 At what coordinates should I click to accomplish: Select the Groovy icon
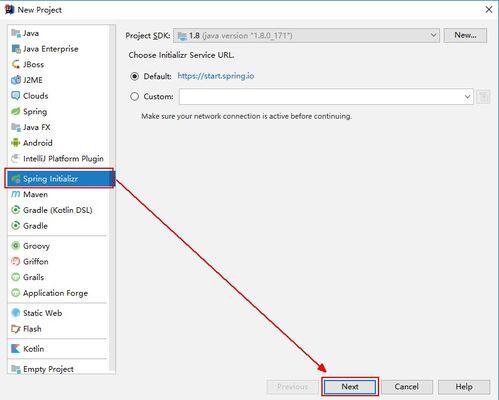pos(16,246)
